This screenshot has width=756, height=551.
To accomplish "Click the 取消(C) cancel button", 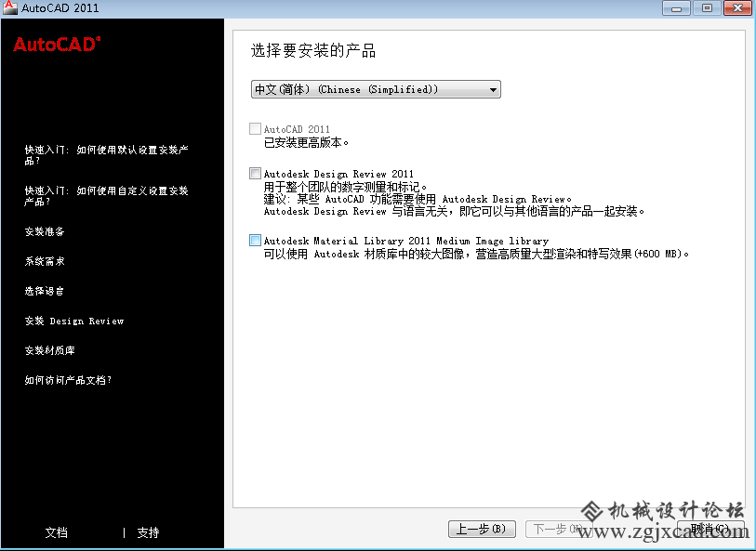I will (x=710, y=529).
